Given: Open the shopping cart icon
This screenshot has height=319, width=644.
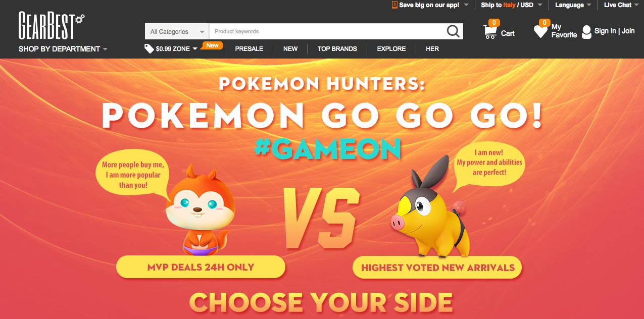Looking at the screenshot, I should 490,32.
